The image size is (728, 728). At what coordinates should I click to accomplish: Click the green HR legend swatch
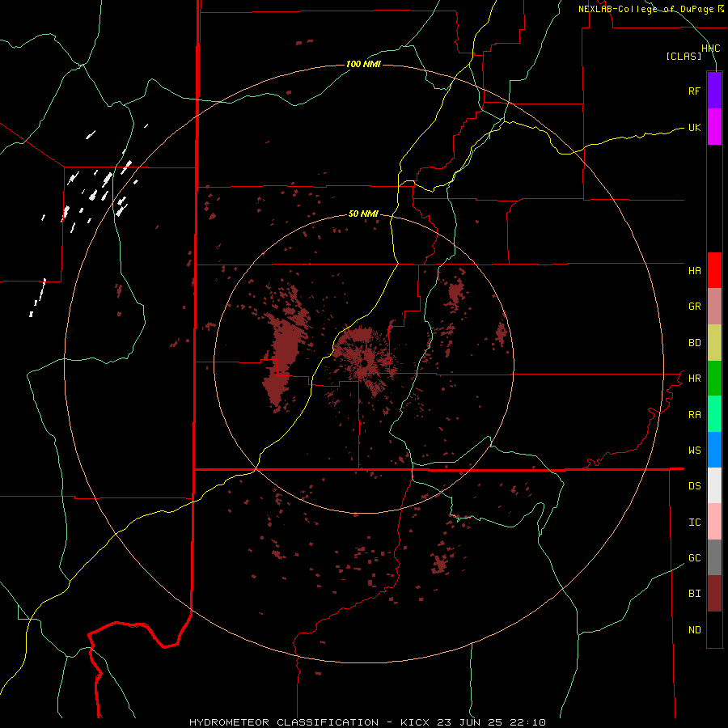pyautogui.click(x=714, y=379)
